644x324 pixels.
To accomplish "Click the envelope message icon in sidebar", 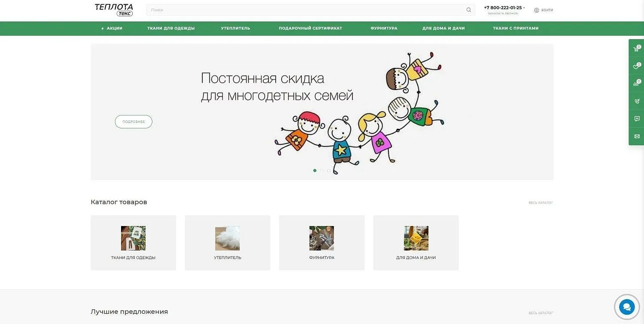I will (636, 136).
